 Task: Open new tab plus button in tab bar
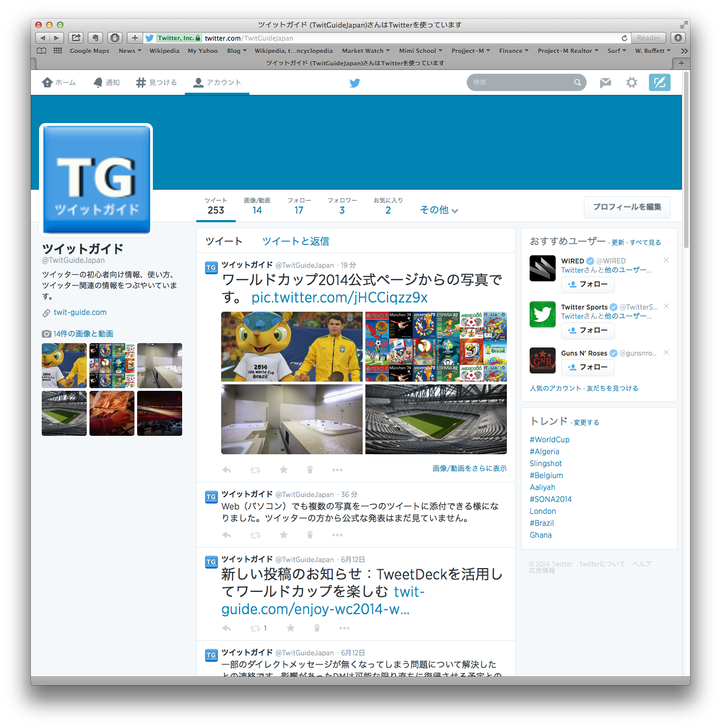(x=681, y=63)
